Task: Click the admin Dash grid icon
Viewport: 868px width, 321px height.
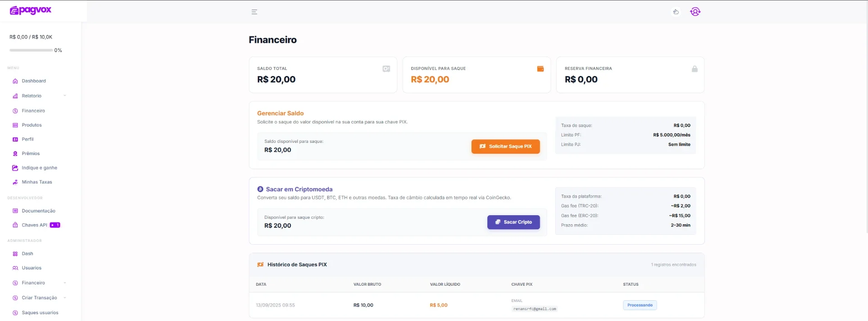Action: [x=15, y=254]
